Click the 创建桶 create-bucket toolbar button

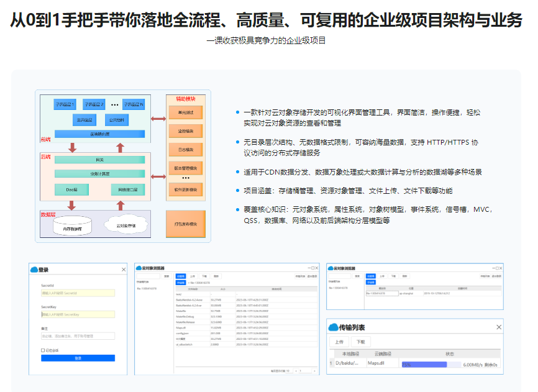point(181,277)
